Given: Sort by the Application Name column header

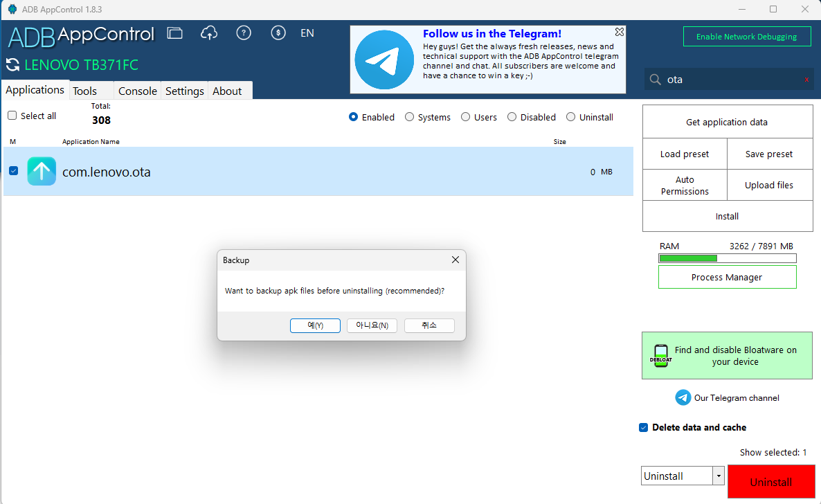Looking at the screenshot, I should (91, 141).
